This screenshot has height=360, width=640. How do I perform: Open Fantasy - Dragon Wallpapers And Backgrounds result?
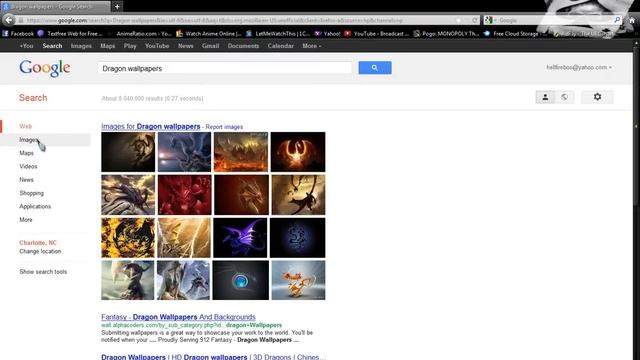[x=178, y=317]
